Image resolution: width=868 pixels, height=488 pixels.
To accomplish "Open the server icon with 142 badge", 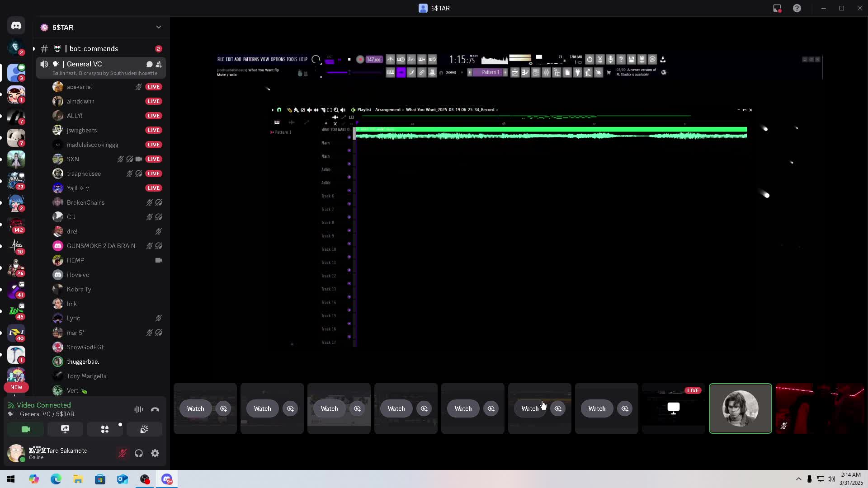I will pyautogui.click(x=16, y=225).
